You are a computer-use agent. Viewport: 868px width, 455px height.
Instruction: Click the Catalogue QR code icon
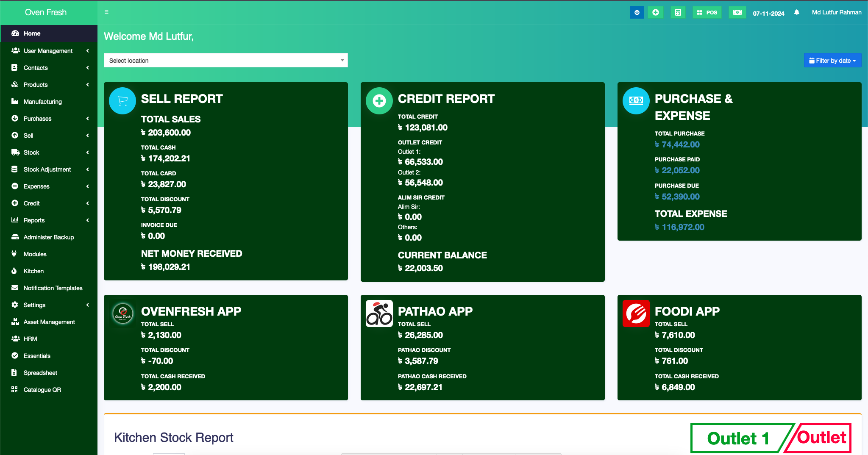click(14, 390)
